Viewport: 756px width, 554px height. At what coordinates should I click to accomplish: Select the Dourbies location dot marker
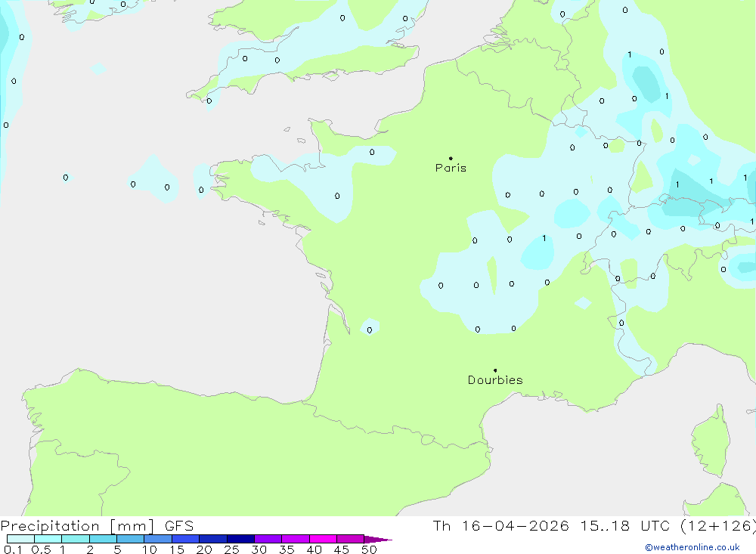pyautogui.click(x=495, y=370)
